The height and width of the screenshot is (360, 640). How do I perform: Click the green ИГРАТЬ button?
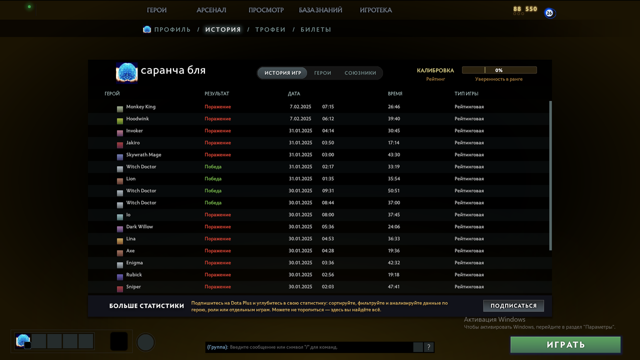pyautogui.click(x=565, y=345)
